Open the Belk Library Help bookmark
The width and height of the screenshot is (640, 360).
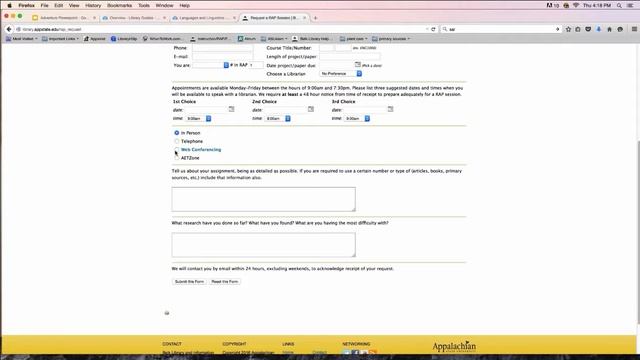click(x=311, y=39)
